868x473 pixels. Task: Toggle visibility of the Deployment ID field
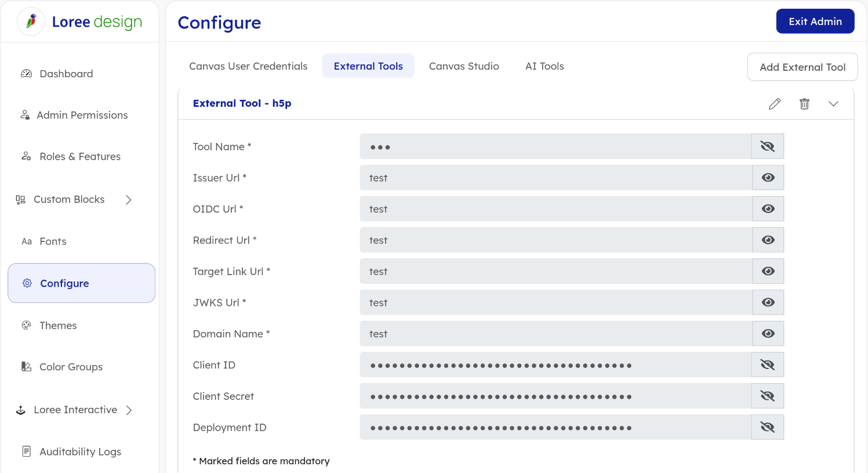click(x=767, y=428)
